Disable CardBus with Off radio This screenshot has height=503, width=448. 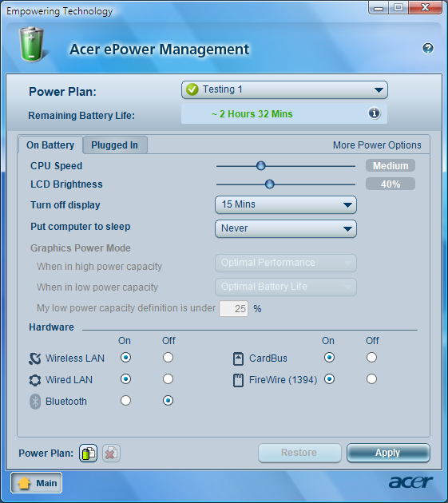pyautogui.click(x=371, y=358)
